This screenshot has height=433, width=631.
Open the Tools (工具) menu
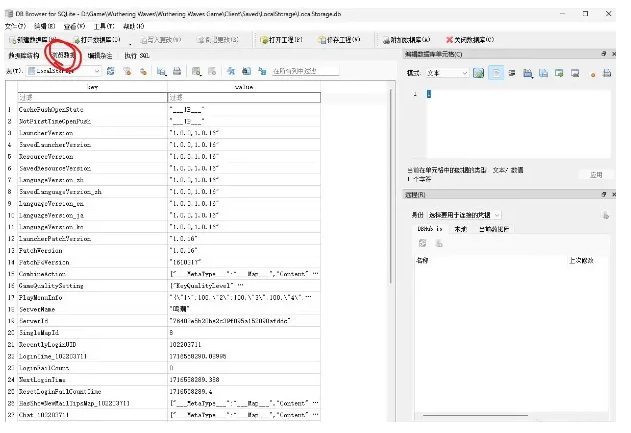click(x=104, y=26)
